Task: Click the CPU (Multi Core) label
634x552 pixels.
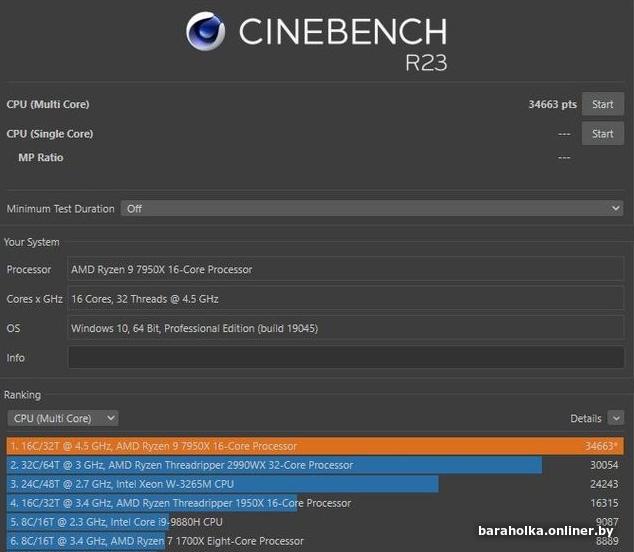Action: (48, 104)
